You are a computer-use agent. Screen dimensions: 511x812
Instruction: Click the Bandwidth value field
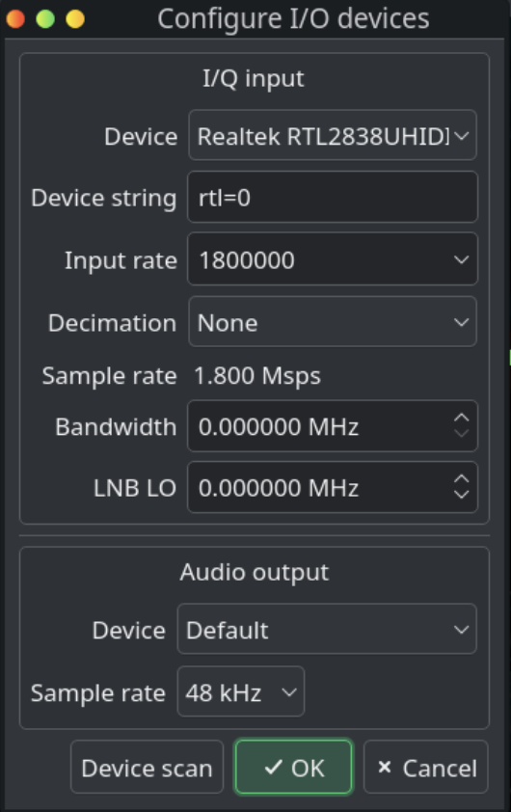(321, 426)
